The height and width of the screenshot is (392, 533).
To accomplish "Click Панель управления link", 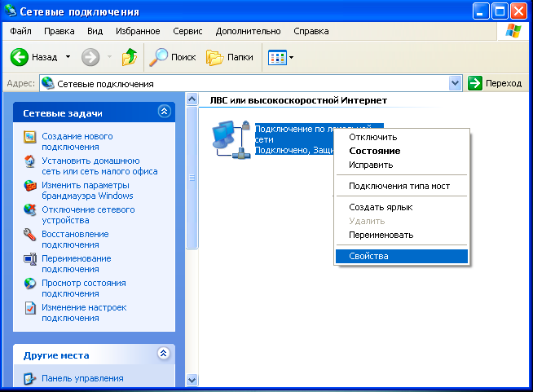I will [x=82, y=378].
